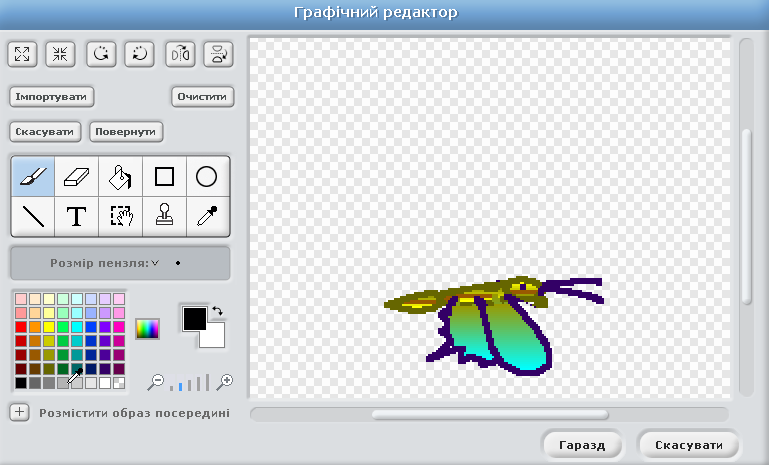Select the ellipse tool
Viewport: 769px width, 465px height.
pos(206,177)
